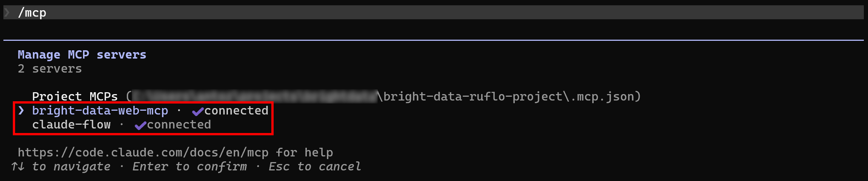Click the Project MCPs label

click(75, 96)
